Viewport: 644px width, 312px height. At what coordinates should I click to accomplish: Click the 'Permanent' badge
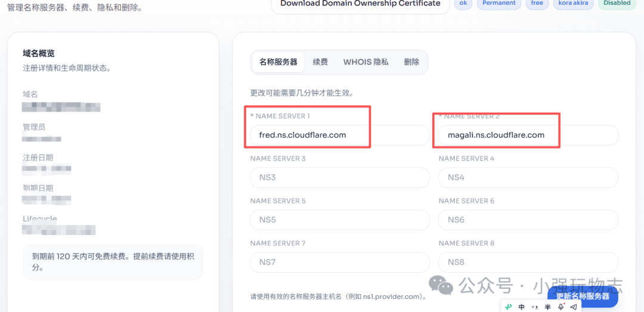tap(499, 4)
